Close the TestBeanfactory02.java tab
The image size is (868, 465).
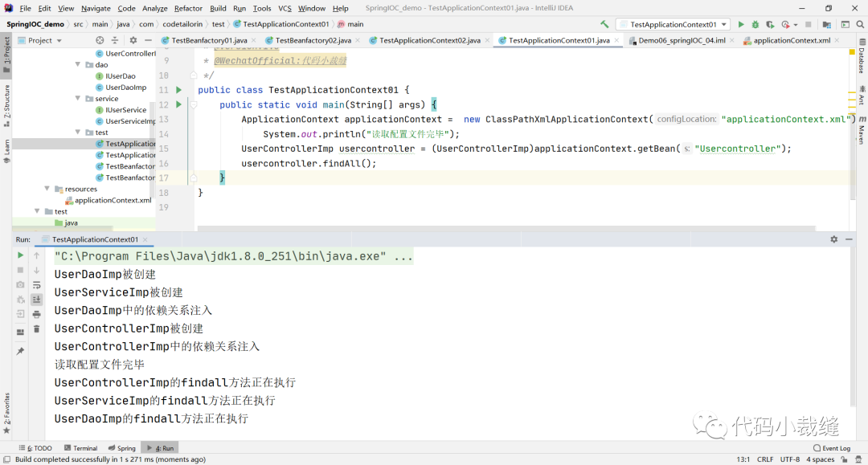coord(358,40)
